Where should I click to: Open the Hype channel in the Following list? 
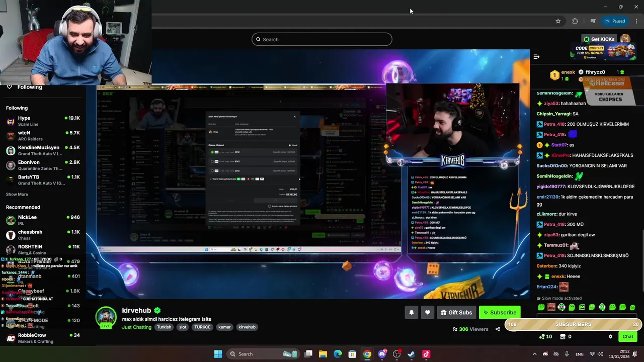point(43,121)
